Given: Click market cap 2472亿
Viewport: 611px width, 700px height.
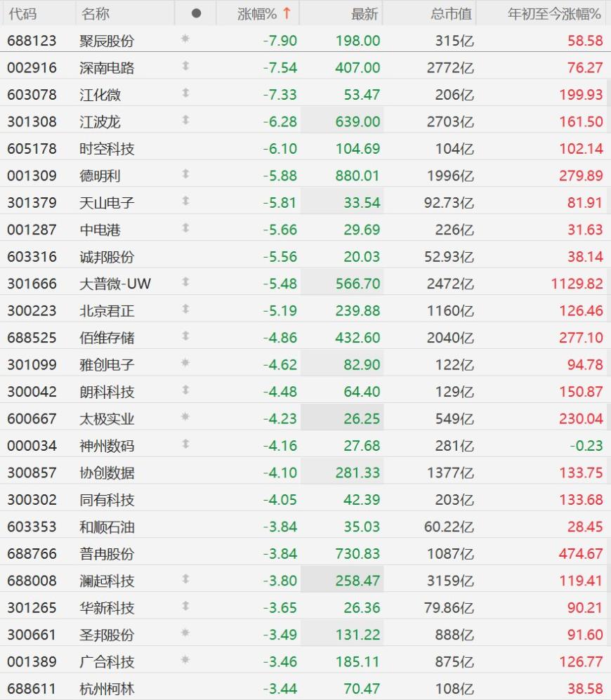Looking at the screenshot, I should tap(450, 284).
